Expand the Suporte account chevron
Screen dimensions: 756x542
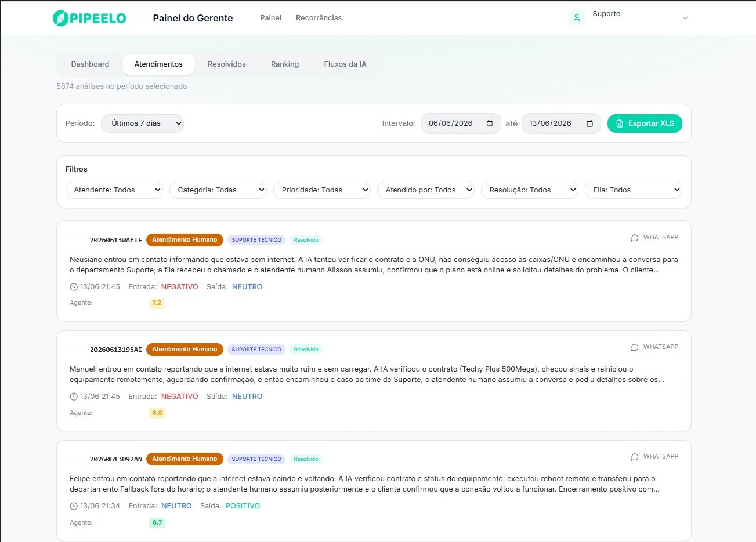pyautogui.click(x=685, y=18)
